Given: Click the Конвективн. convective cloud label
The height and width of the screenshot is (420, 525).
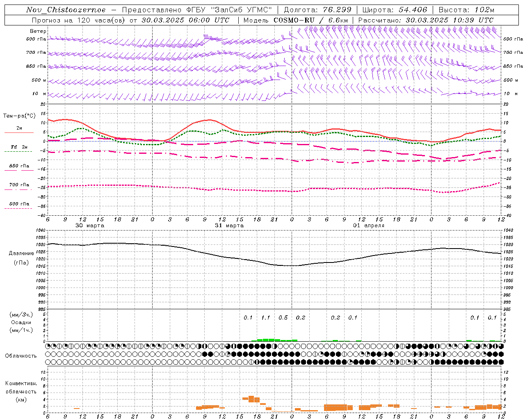Looking at the screenshot, I should coord(21,383).
